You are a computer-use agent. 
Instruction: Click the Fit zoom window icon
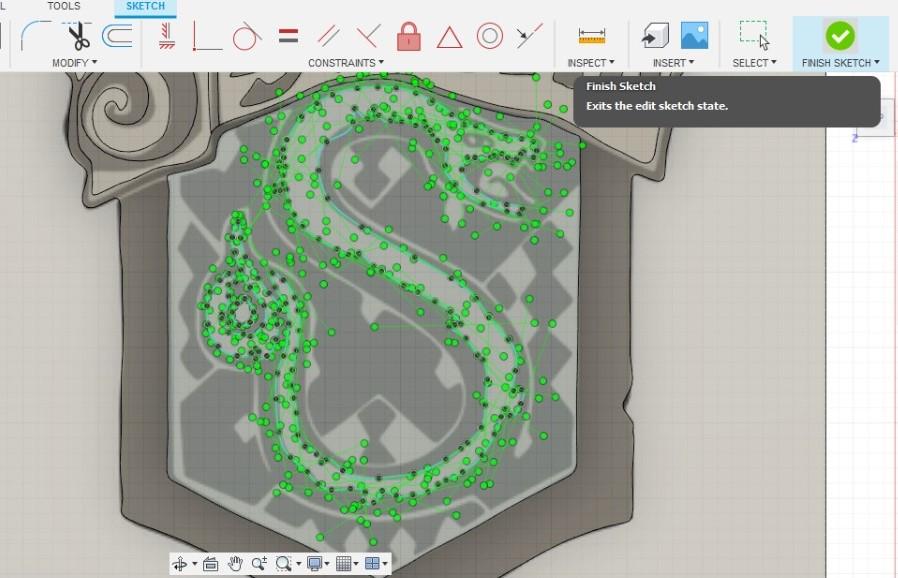coord(283,564)
